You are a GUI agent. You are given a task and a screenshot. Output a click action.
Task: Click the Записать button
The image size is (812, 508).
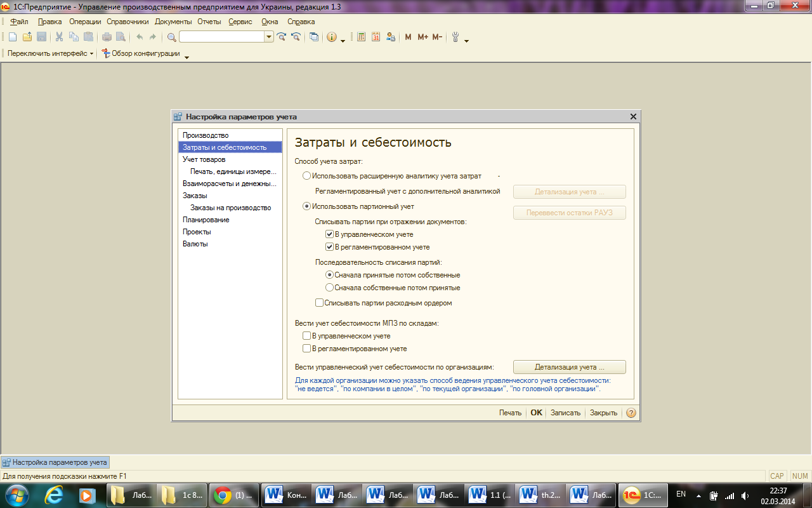(565, 413)
